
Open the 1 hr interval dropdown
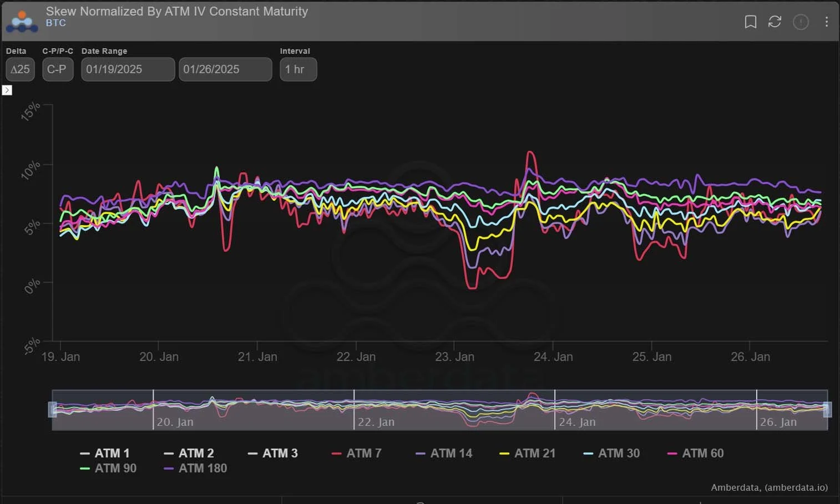coord(298,69)
